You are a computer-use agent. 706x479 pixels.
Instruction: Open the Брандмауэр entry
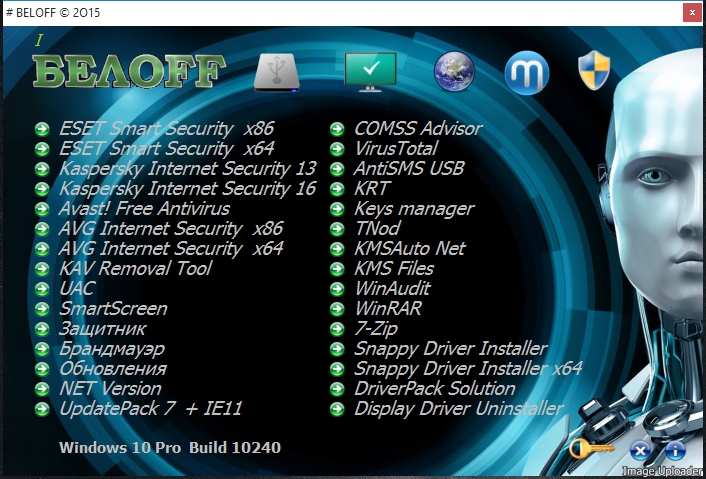(112, 349)
